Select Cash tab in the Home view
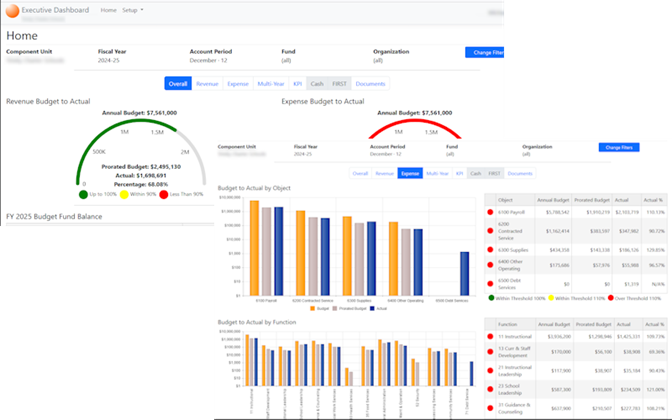This screenshot has width=672, height=420. point(317,84)
